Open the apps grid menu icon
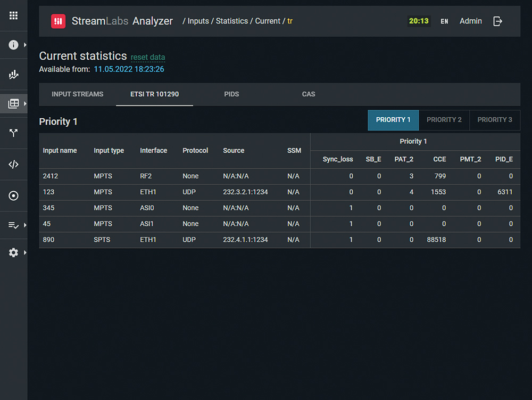 click(13, 15)
